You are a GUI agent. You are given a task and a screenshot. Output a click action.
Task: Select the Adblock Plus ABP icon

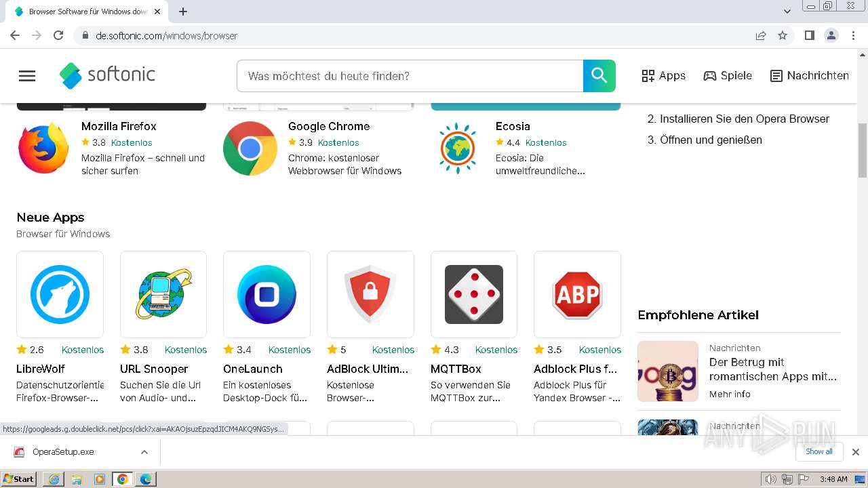[x=577, y=294]
